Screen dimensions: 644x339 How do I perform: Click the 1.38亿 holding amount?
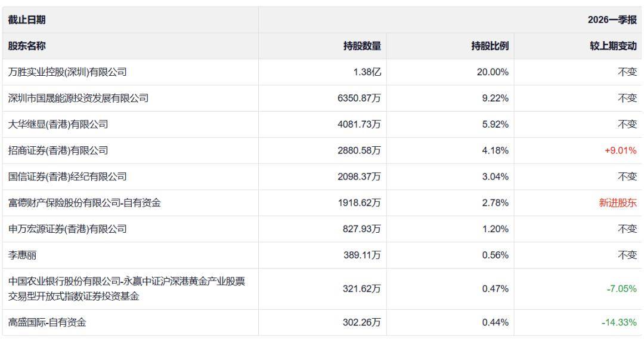(x=367, y=72)
